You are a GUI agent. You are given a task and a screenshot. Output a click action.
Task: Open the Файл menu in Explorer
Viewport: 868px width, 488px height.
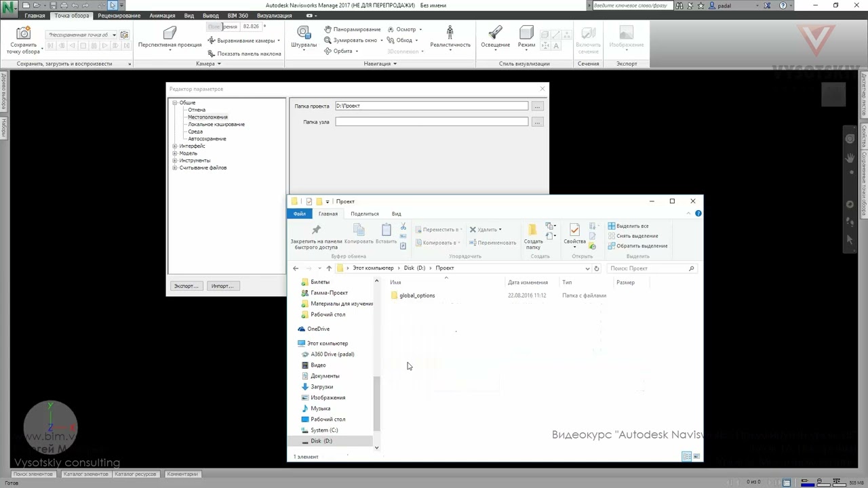click(x=299, y=213)
